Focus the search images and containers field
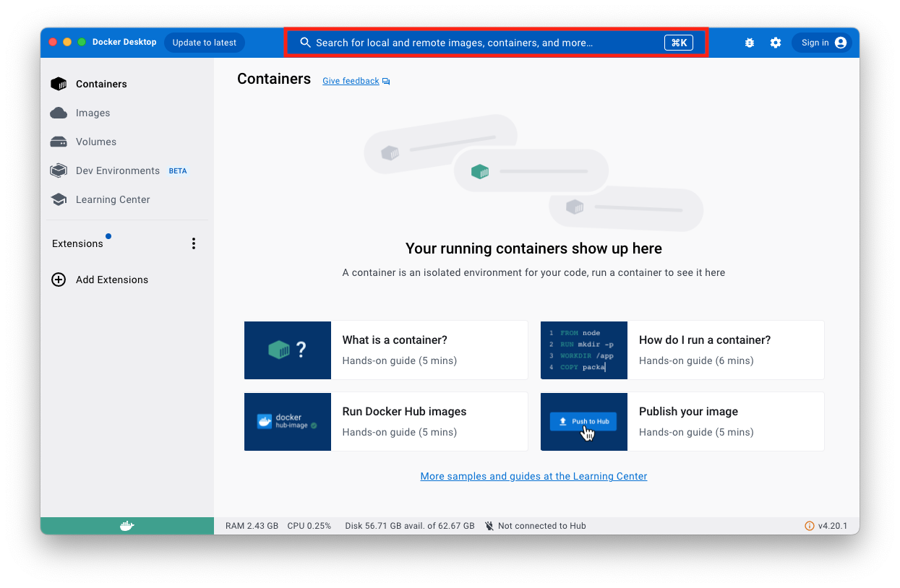The image size is (900, 588). point(496,43)
